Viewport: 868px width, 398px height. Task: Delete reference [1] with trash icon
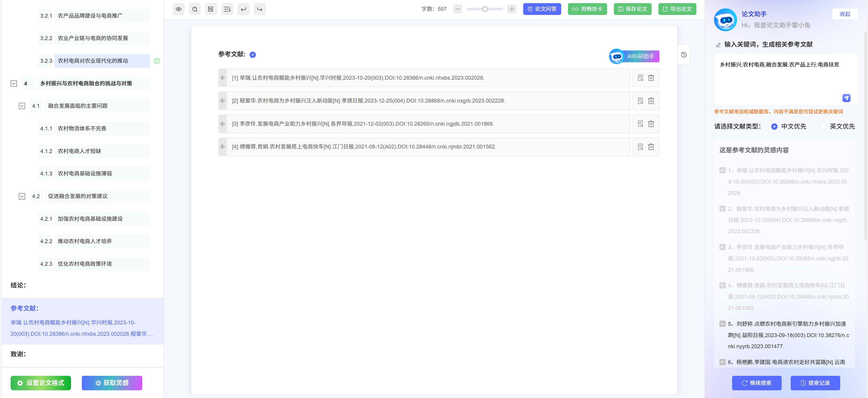click(x=651, y=78)
